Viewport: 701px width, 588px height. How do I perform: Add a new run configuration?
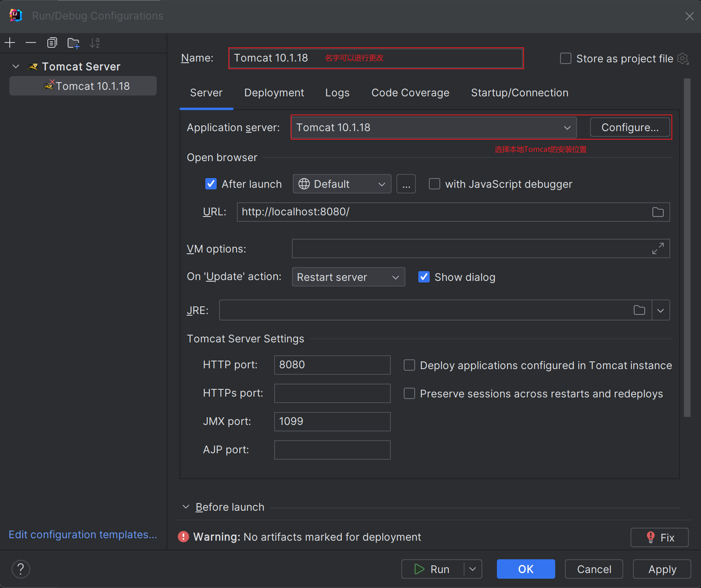point(10,42)
